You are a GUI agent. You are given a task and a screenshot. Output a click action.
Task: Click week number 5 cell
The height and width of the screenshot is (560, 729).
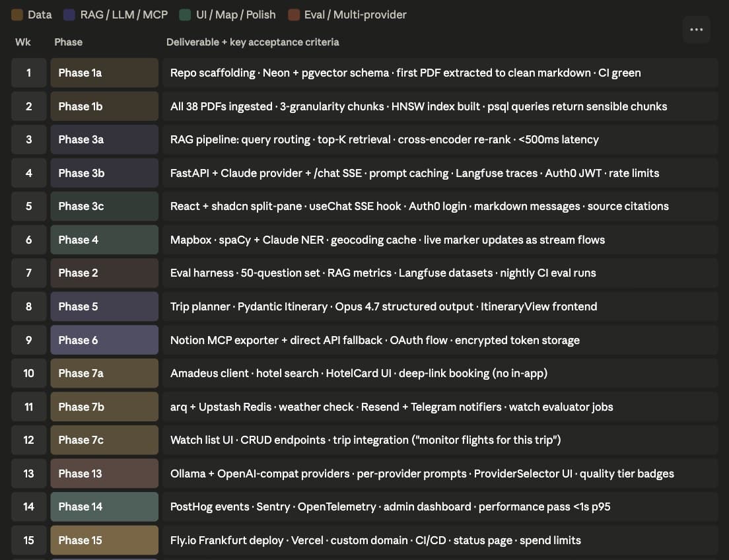29,207
